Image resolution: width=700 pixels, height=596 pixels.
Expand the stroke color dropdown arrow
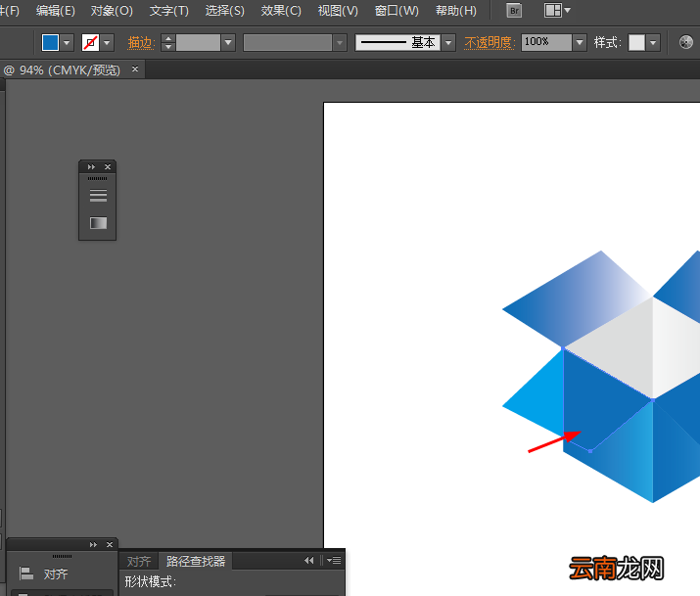tap(107, 43)
